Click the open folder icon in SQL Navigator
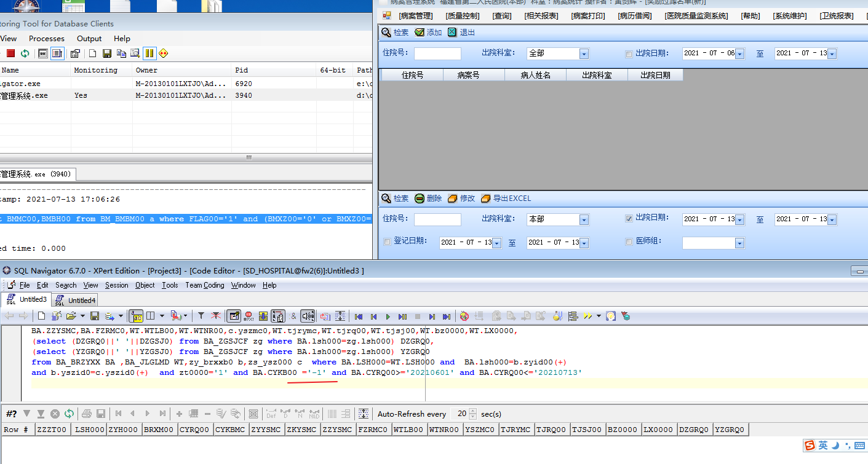The height and width of the screenshot is (464, 868). [71, 316]
